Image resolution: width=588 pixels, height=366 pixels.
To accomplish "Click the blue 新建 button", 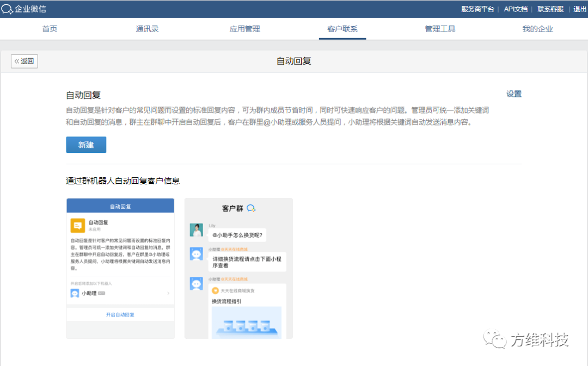I will [x=86, y=145].
